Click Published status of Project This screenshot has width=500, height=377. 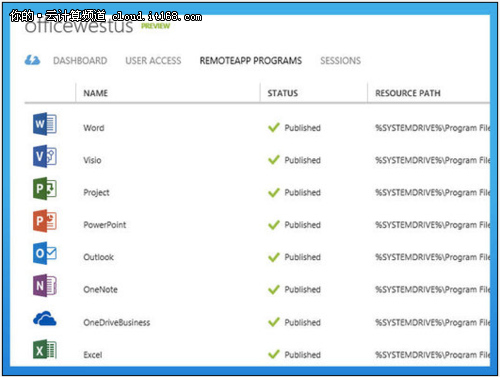coord(302,193)
